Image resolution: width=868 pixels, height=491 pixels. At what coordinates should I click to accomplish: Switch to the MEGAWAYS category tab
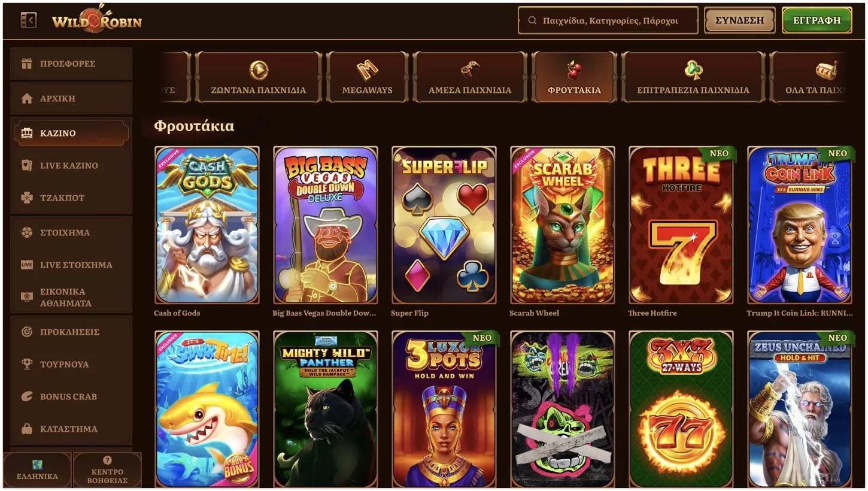point(368,77)
